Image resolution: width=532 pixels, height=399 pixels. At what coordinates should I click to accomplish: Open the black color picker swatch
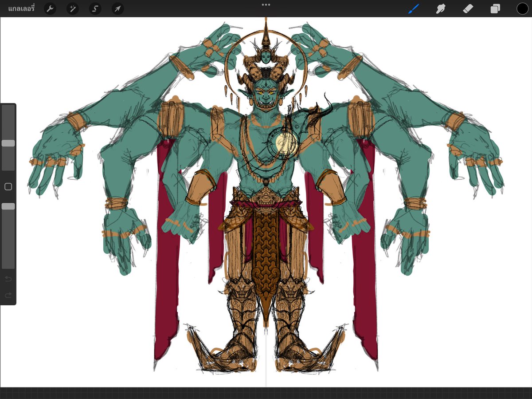click(x=522, y=8)
